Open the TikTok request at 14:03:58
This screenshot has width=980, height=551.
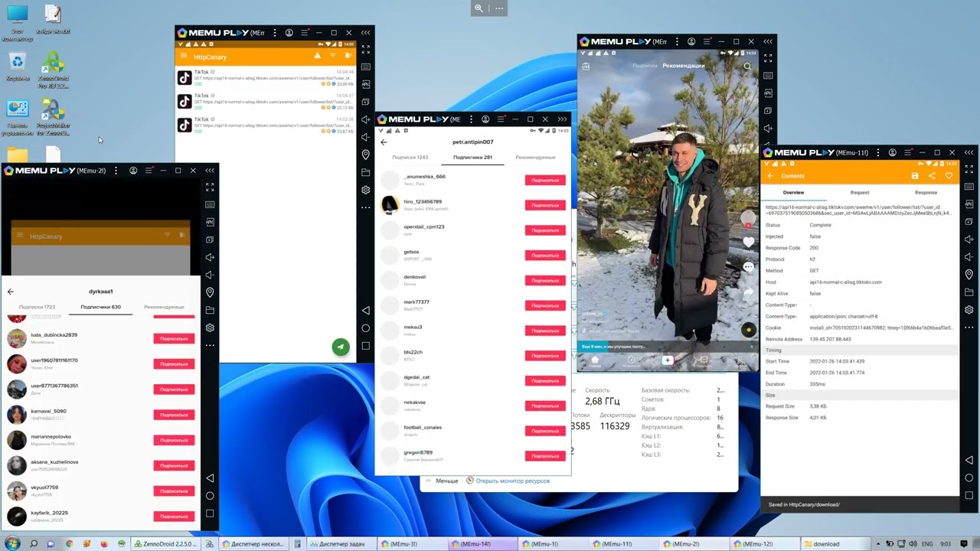(x=266, y=126)
